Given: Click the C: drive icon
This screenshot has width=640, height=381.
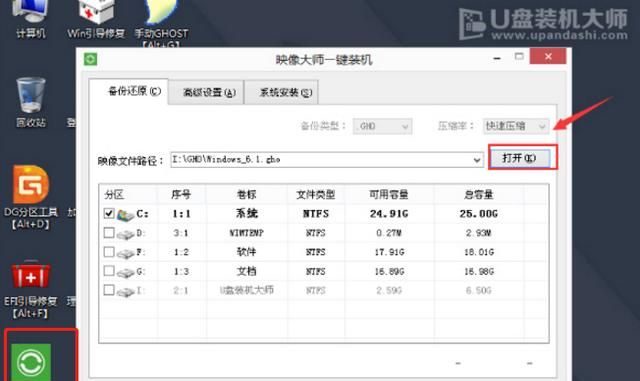Looking at the screenshot, I should pyautogui.click(x=125, y=214).
